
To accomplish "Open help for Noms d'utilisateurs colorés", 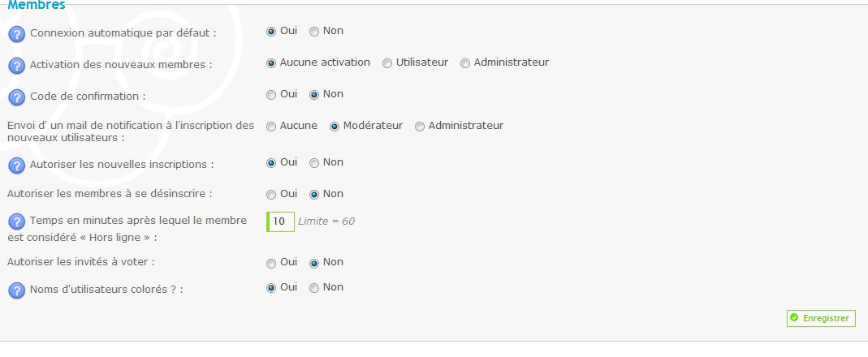I will tap(16, 290).
